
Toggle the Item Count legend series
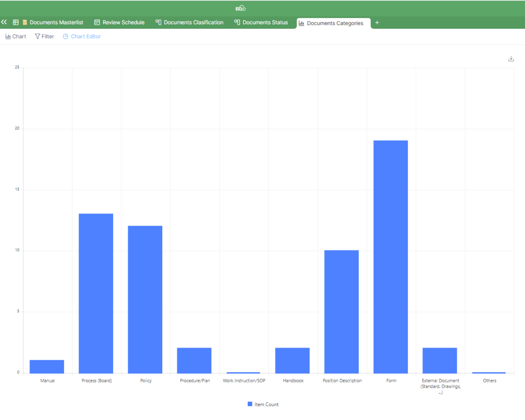click(x=266, y=405)
